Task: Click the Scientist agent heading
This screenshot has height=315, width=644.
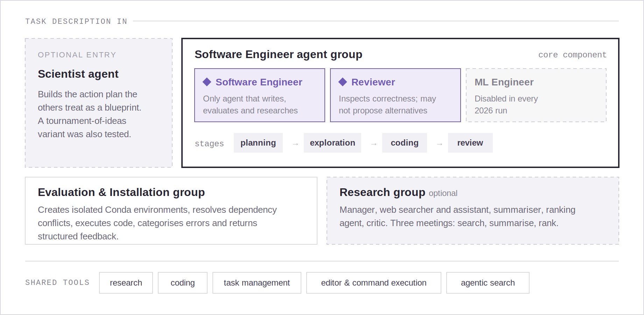Action: (x=78, y=74)
